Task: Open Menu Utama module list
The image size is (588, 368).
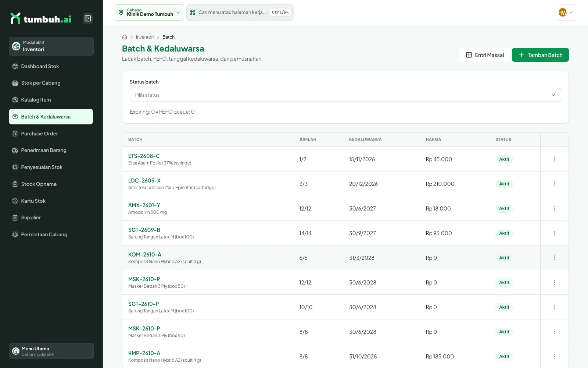Action: pyautogui.click(x=51, y=351)
